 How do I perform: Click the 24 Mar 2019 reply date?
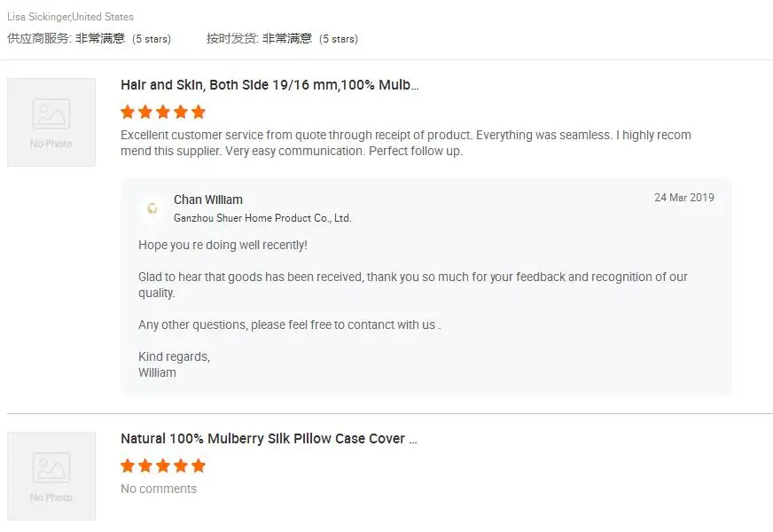tap(684, 198)
